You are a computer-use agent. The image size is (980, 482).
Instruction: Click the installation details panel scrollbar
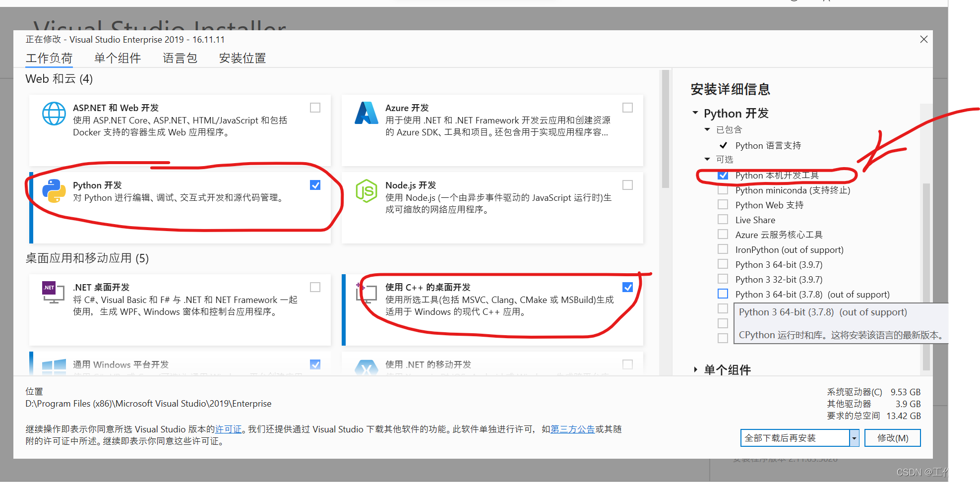tap(926, 277)
